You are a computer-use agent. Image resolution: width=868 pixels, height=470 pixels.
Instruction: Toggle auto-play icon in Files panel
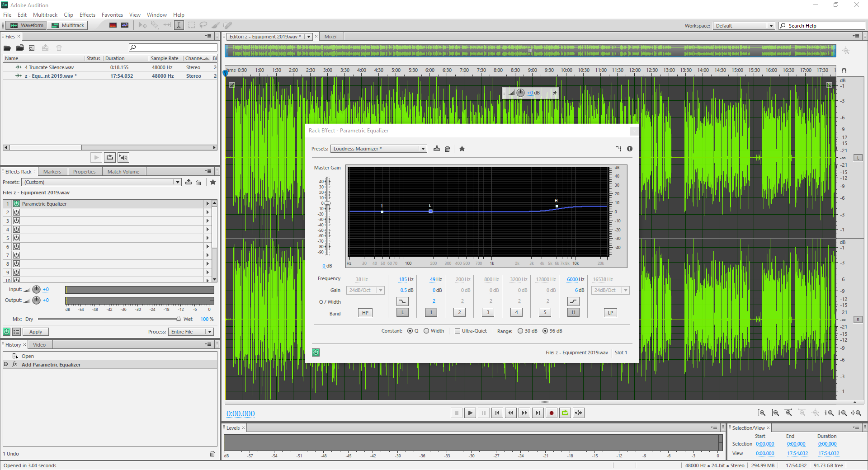pyautogui.click(x=123, y=157)
